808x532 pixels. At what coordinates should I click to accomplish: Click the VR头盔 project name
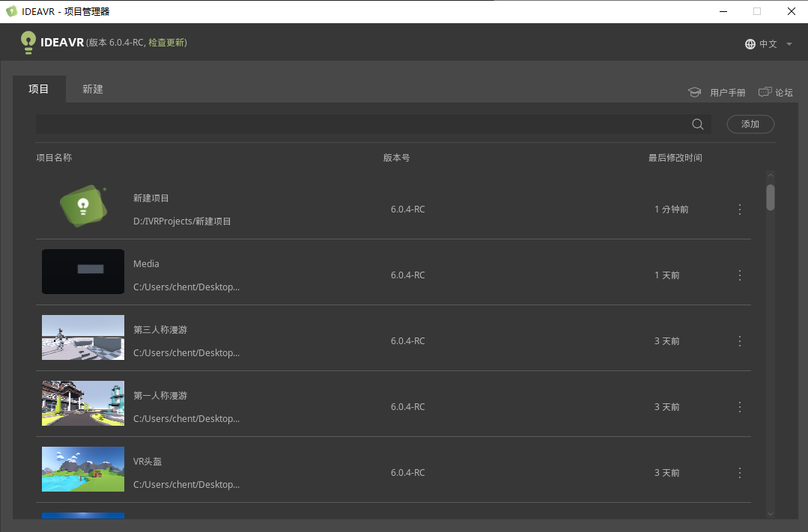pyautogui.click(x=148, y=462)
